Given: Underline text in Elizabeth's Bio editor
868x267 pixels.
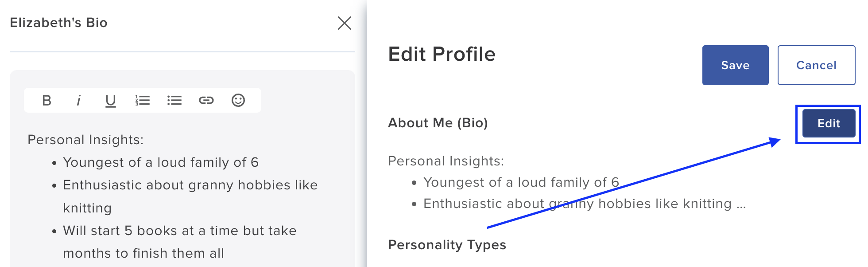Looking at the screenshot, I should click(110, 100).
